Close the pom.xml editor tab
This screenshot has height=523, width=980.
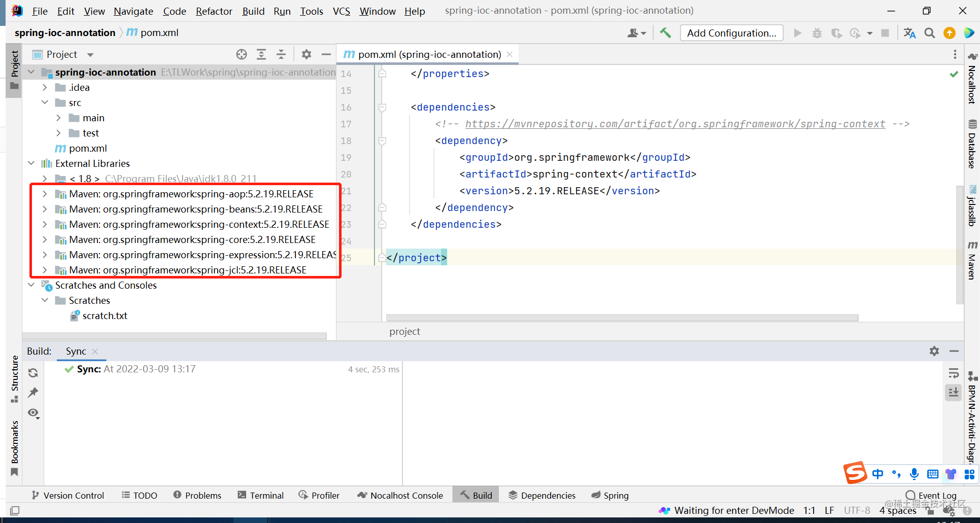(x=510, y=54)
